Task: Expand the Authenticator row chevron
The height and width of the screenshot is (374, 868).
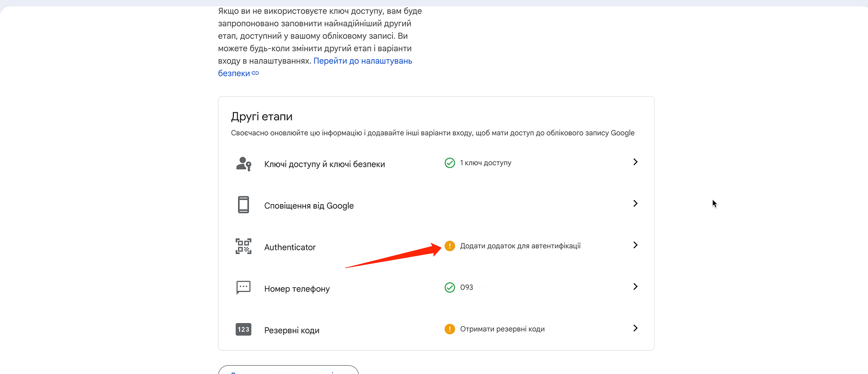Action: coord(635,245)
